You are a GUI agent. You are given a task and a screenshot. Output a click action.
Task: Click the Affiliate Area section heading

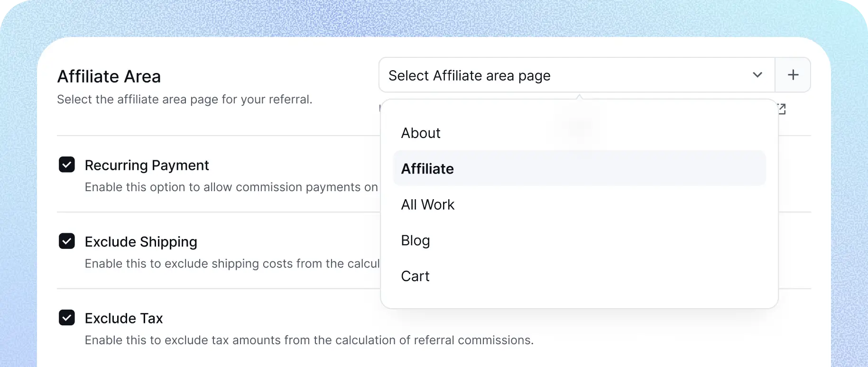tap(109, 76)
